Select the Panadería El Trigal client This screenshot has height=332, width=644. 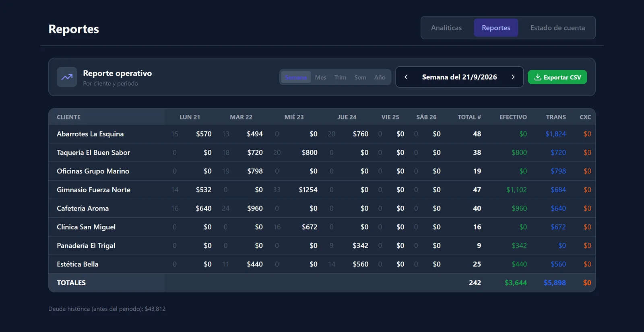point(86,245)
